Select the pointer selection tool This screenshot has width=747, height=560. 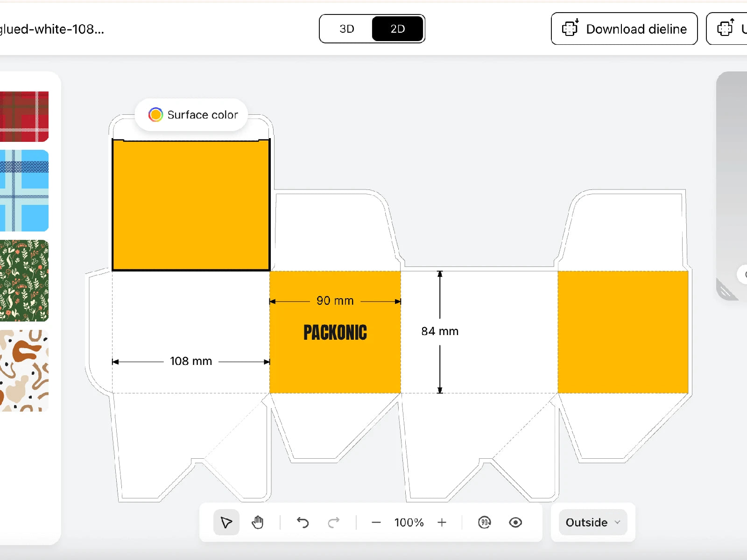226,522
